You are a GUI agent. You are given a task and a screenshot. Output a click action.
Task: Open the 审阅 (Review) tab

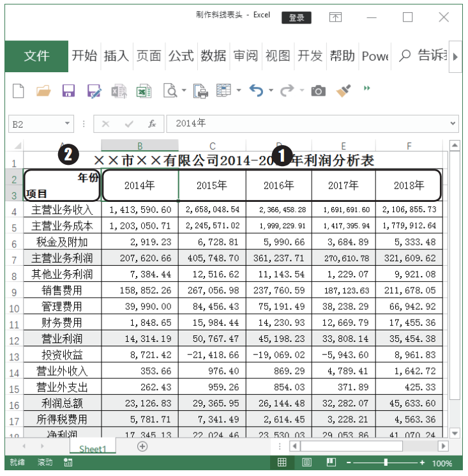pos(246,56)
